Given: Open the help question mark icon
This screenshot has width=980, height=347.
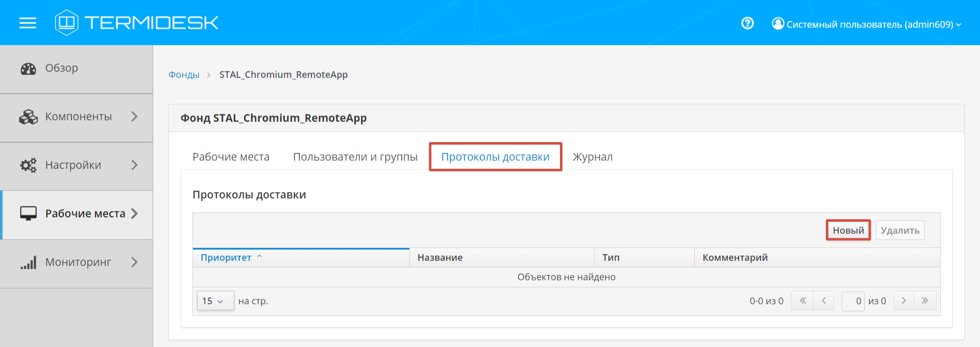Looking at the screenshot, I should pos(747,24).
